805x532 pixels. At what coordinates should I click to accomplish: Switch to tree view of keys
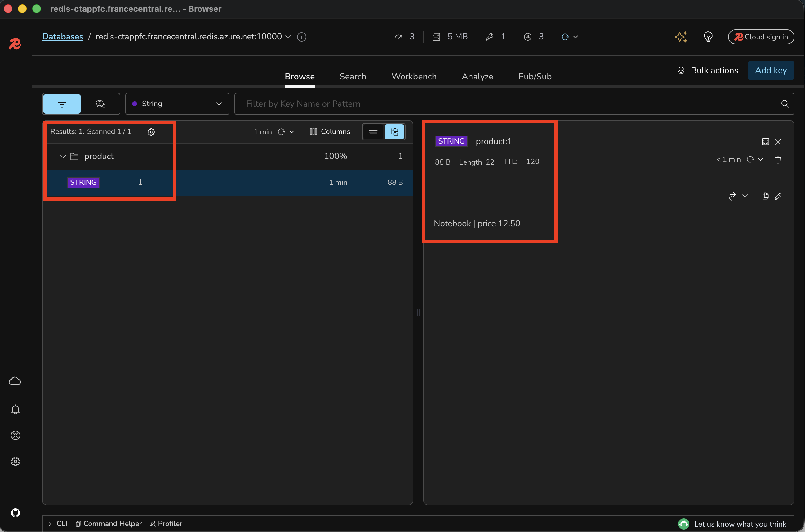[x=394, y=132]
